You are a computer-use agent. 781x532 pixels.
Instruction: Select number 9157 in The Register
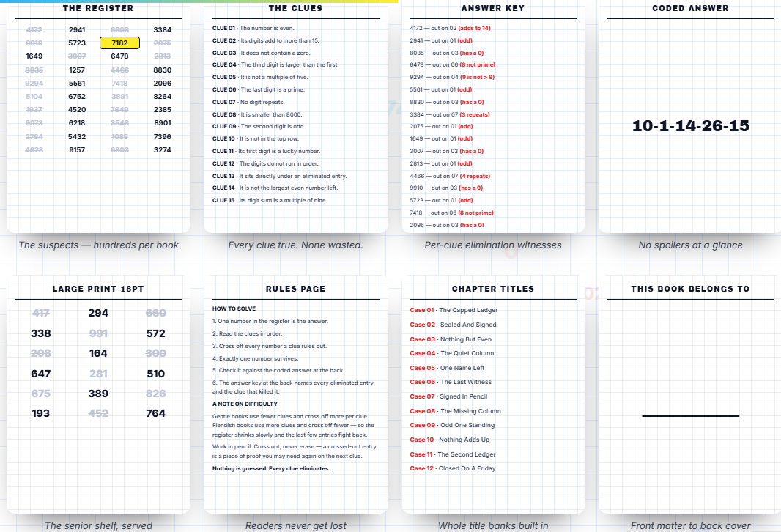[77, 150]
